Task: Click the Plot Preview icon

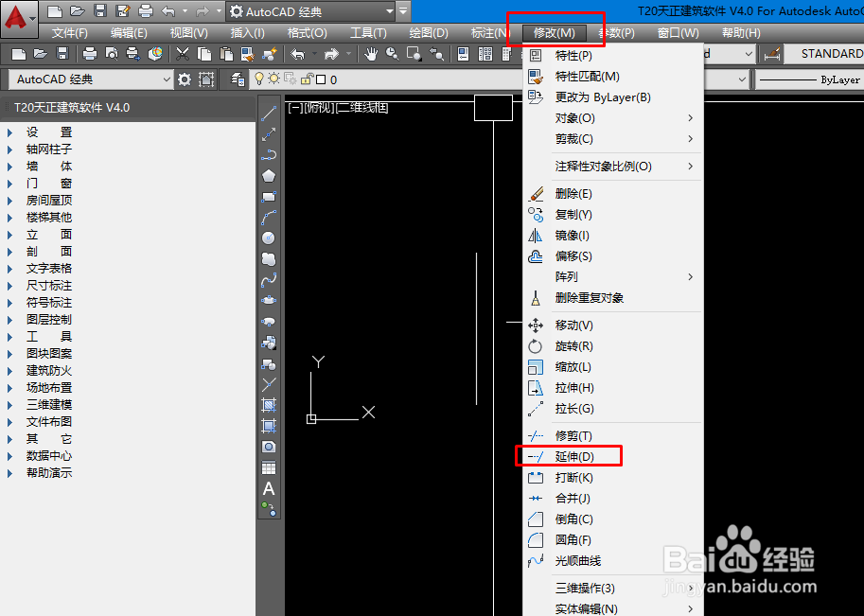Action: click(x=112, y=54)
